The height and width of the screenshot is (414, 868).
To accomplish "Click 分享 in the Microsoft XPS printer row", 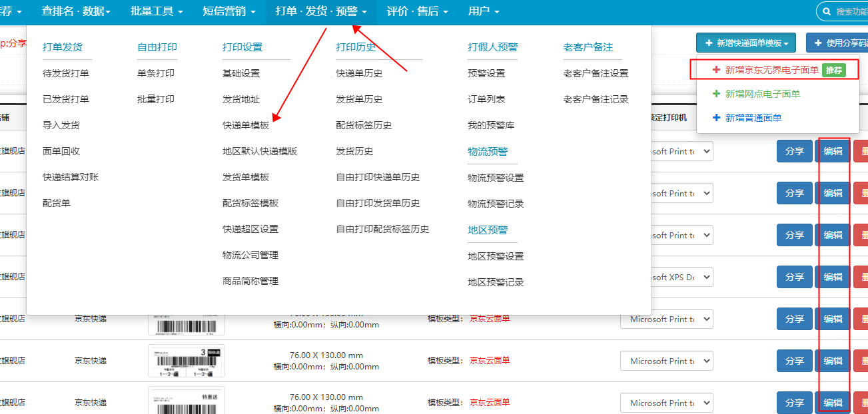I will point(794,277).
